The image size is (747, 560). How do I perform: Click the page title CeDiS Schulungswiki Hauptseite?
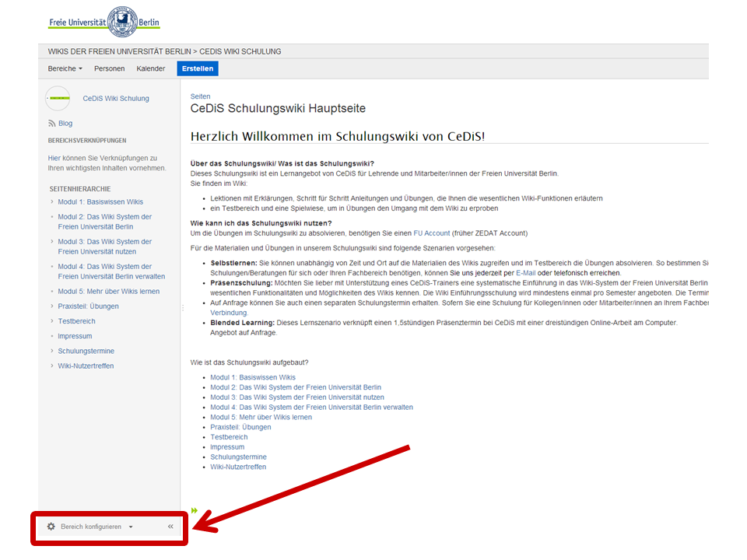tap(278, 109)
